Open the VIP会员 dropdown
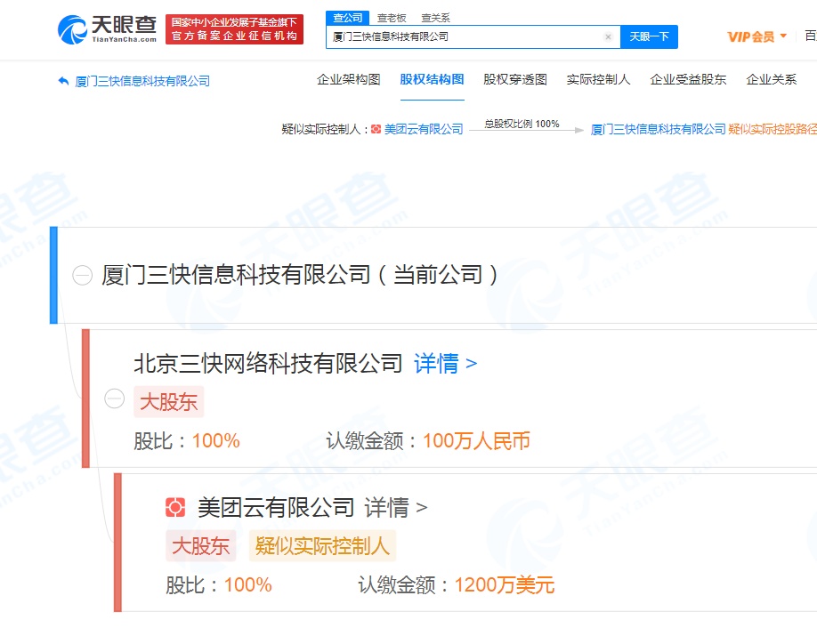The height and width of the screenshot is (644, 817). tap(757, 36)
